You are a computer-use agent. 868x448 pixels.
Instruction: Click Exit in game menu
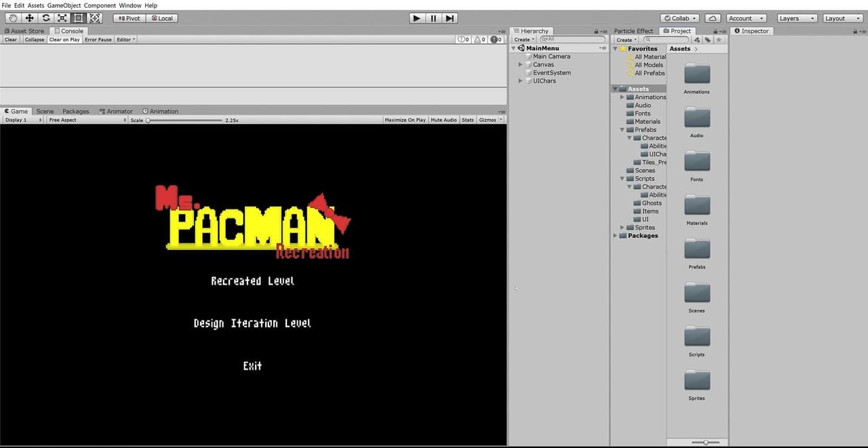[252, 366]
